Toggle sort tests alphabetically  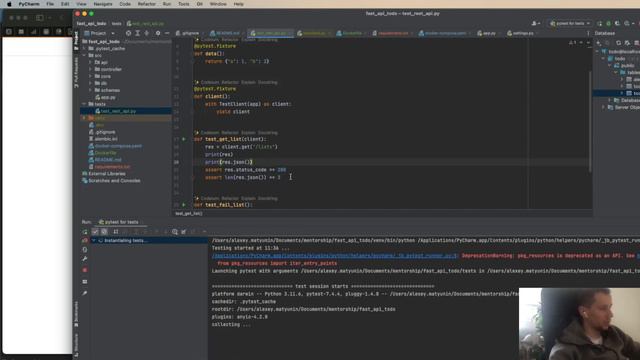pos(116,231)
